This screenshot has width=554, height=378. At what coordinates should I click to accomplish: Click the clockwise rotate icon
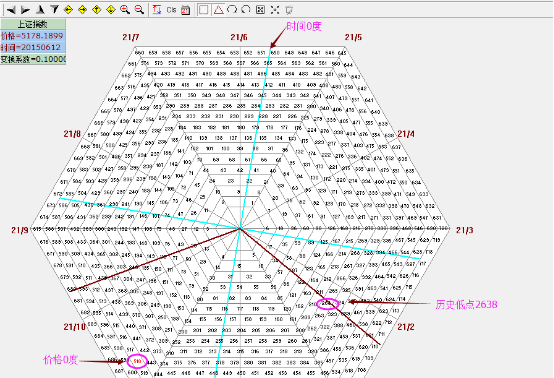[x=246, y=10]
